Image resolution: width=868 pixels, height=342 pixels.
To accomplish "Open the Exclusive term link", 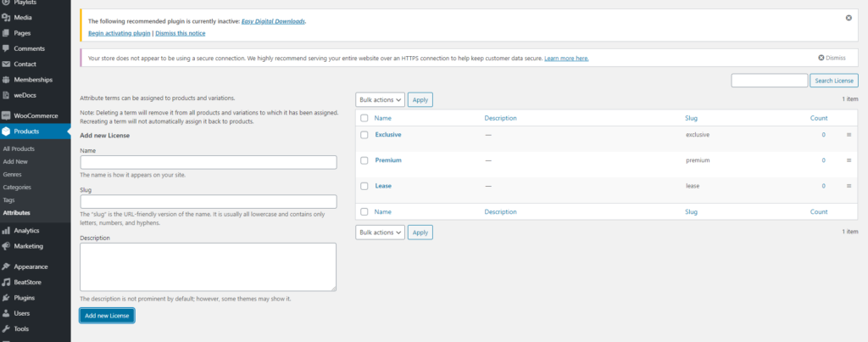I will pyautogui.click(x=388, y=135).
